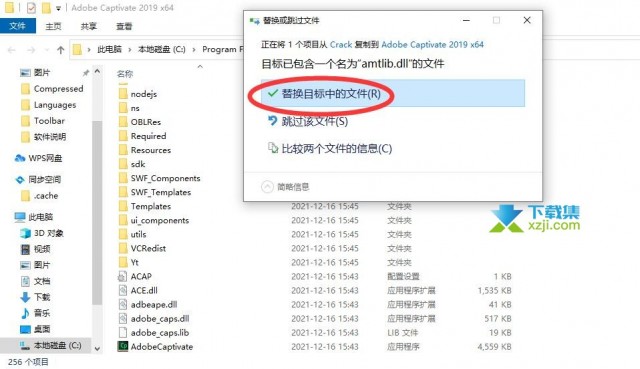Click Adobe Captivate 2019 x64 destination link
Image resolution: width=640 pixels, height=369 pixels.
coord(432,44)
